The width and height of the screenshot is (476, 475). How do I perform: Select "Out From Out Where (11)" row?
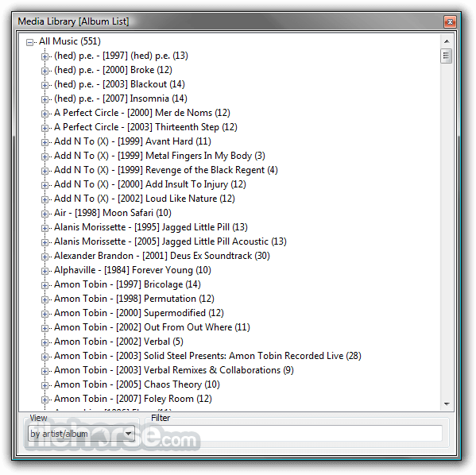[x=152, y=327]
